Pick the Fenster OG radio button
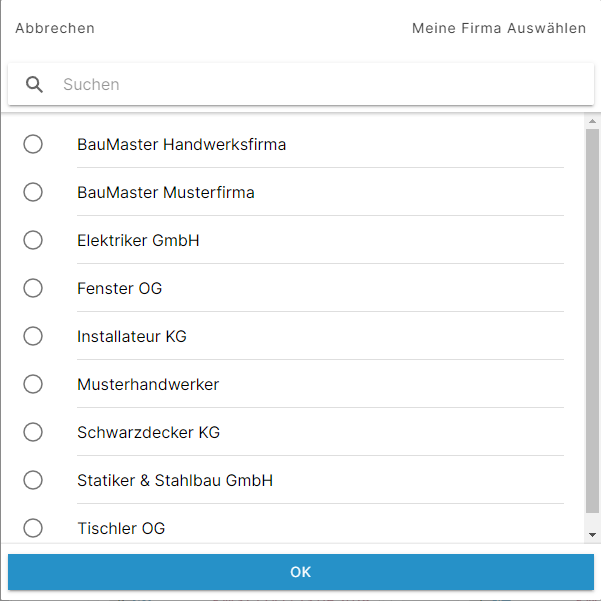This screenshot has height=601, width=601. 33,288
